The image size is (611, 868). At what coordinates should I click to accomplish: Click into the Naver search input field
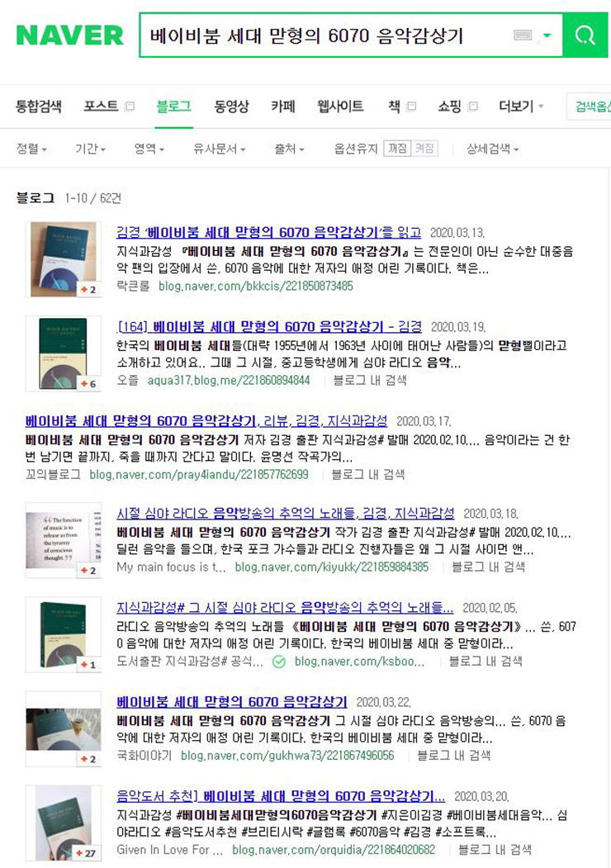[x=326, y=36]
